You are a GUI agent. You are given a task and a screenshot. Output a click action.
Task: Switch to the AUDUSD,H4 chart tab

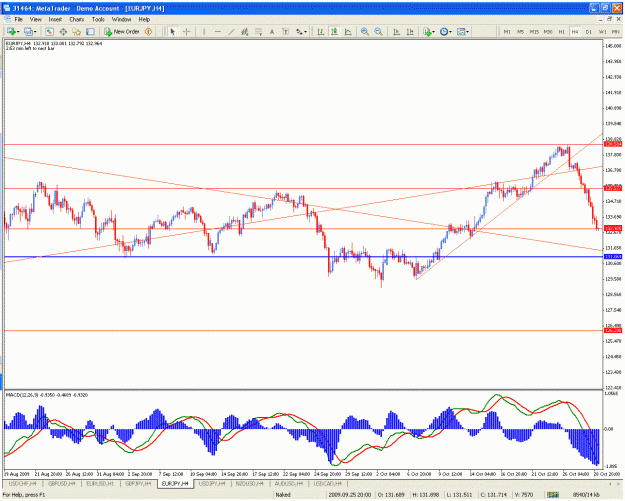(x=289, y=483)
